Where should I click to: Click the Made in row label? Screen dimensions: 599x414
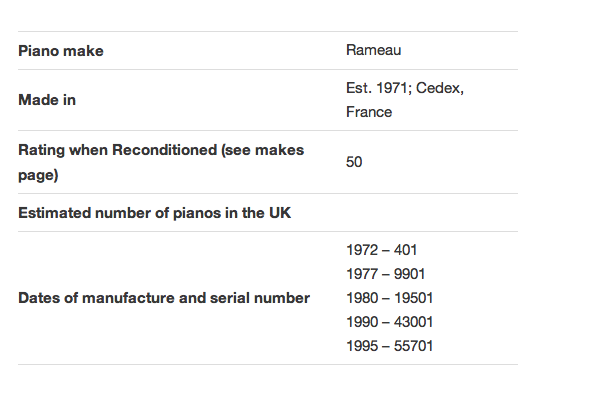[x=47, y=100]
